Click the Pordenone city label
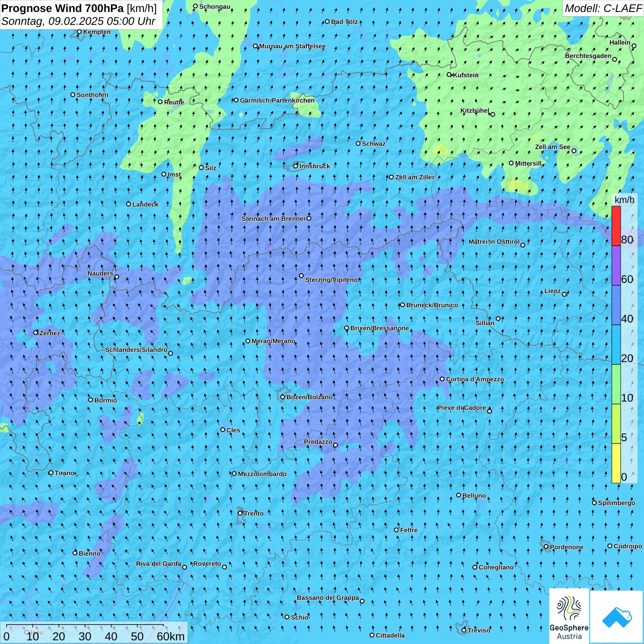This screenshot has height=644, width=644. pos(567,547)
